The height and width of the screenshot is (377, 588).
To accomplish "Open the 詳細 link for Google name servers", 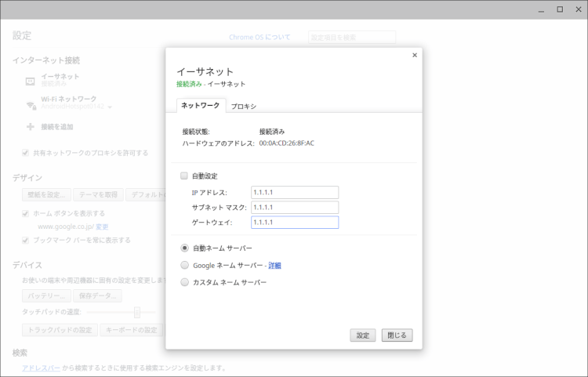I will pyautogui.click(x=274, y=265).
